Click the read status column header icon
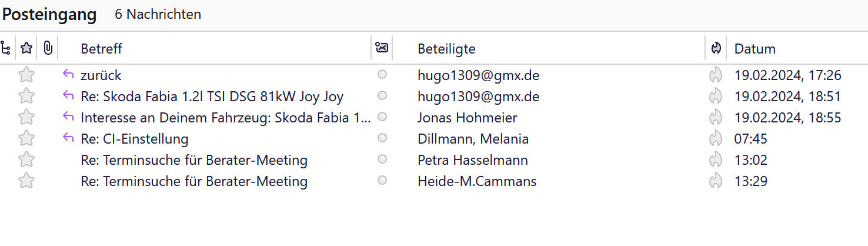The width and height of the screenshot is (868, 246). tap(382, 48)
